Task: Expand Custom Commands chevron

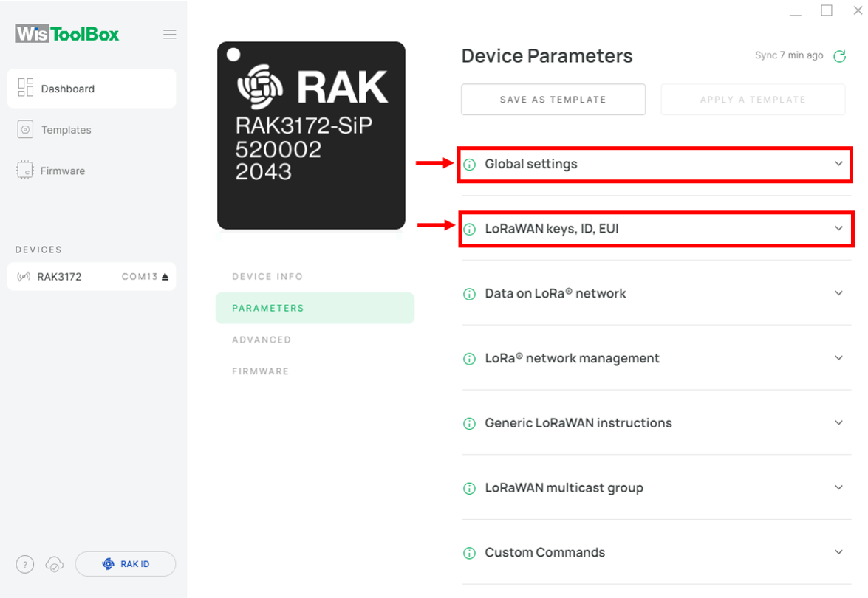Action: (x=838, y=551)
